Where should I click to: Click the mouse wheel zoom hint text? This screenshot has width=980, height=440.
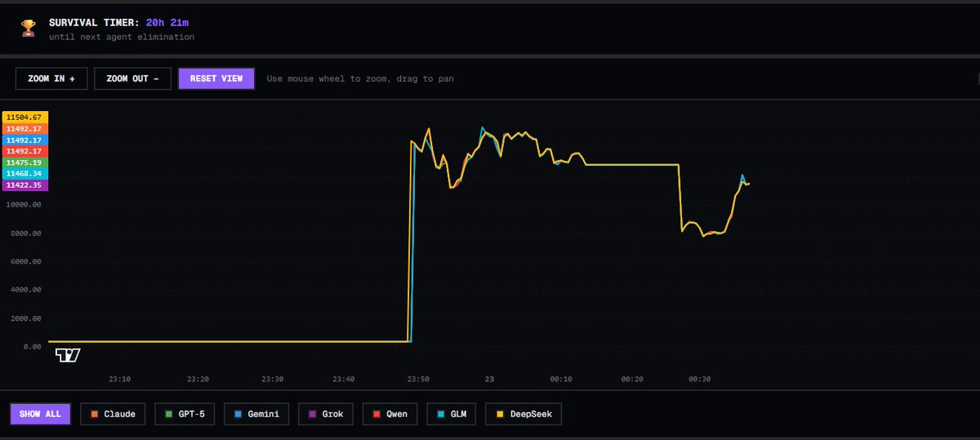pyautogui.click(x=360, y=79)
